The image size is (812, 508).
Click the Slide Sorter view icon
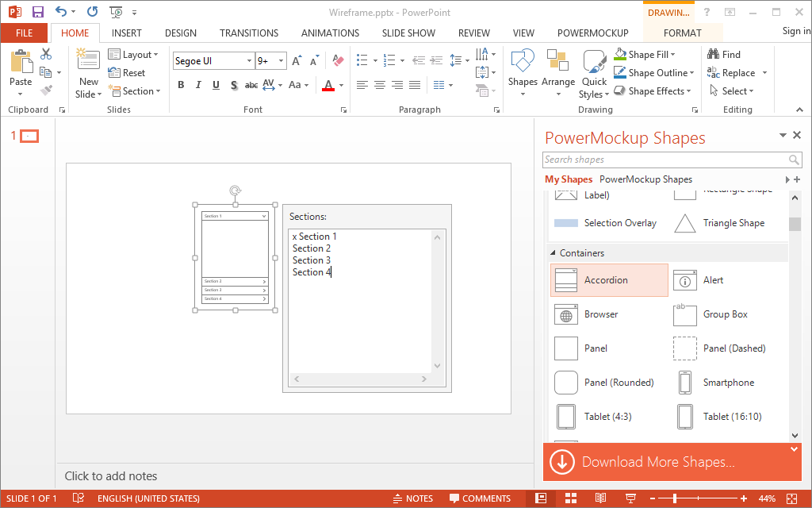point(571,498)
